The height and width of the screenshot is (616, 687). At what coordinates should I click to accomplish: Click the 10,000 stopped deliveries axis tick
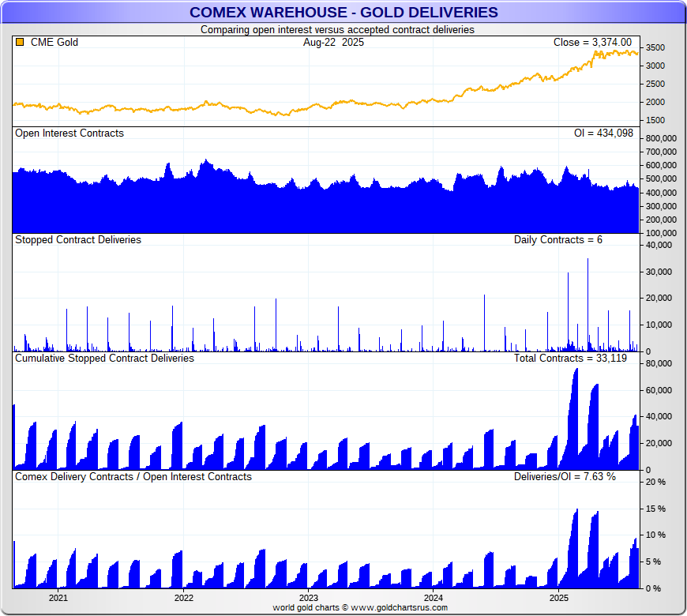[x=659, y=325]
